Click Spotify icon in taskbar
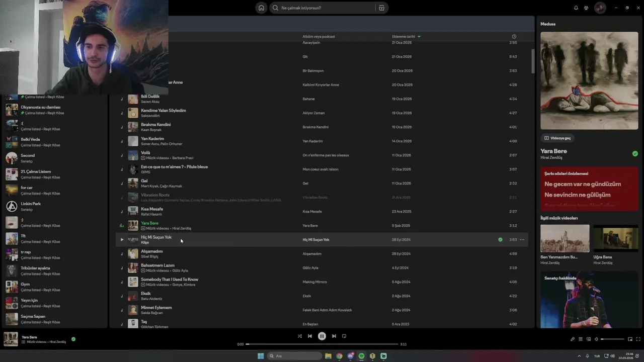644x362 pixels. 361,356
